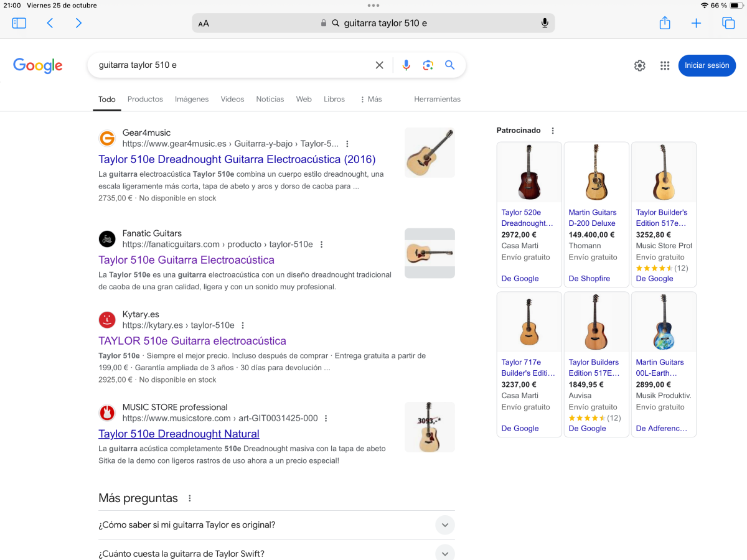
Task: Switch to the Productos tab
Action: [x=145, y=99]
